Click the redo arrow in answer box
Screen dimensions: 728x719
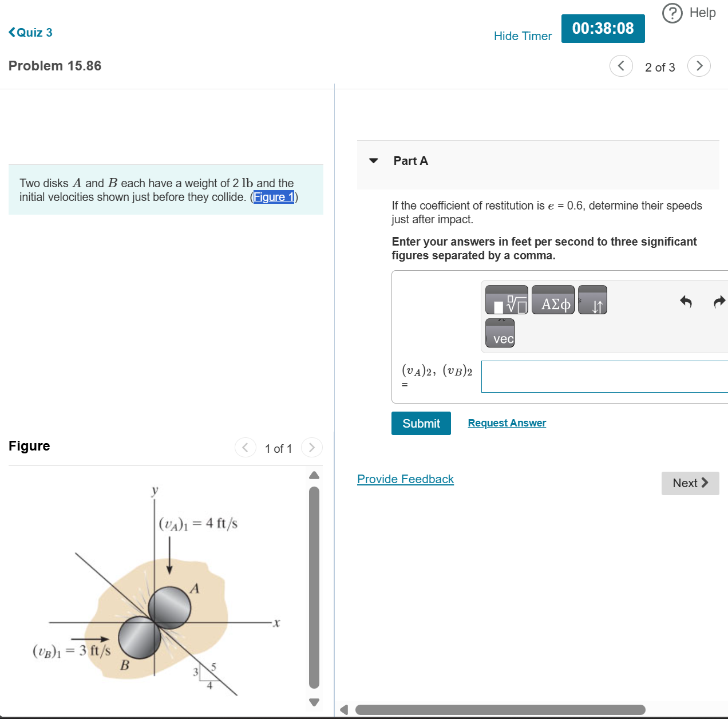click(719, 302)
